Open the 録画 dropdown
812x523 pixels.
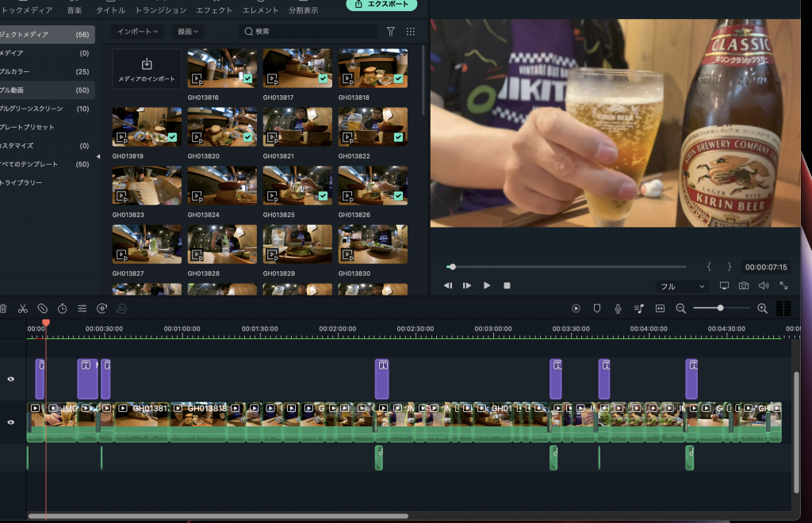188,32
